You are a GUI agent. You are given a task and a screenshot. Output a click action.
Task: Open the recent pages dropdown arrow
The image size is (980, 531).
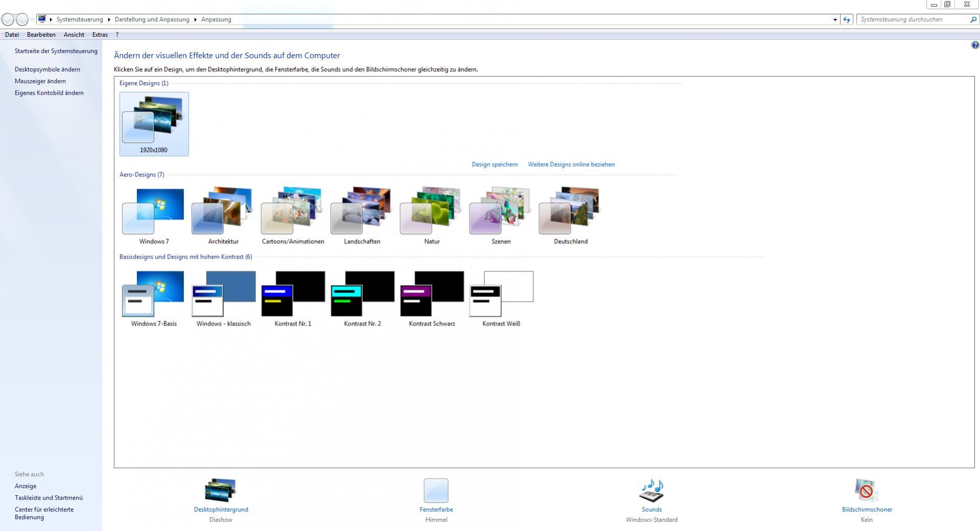point(32,19)
